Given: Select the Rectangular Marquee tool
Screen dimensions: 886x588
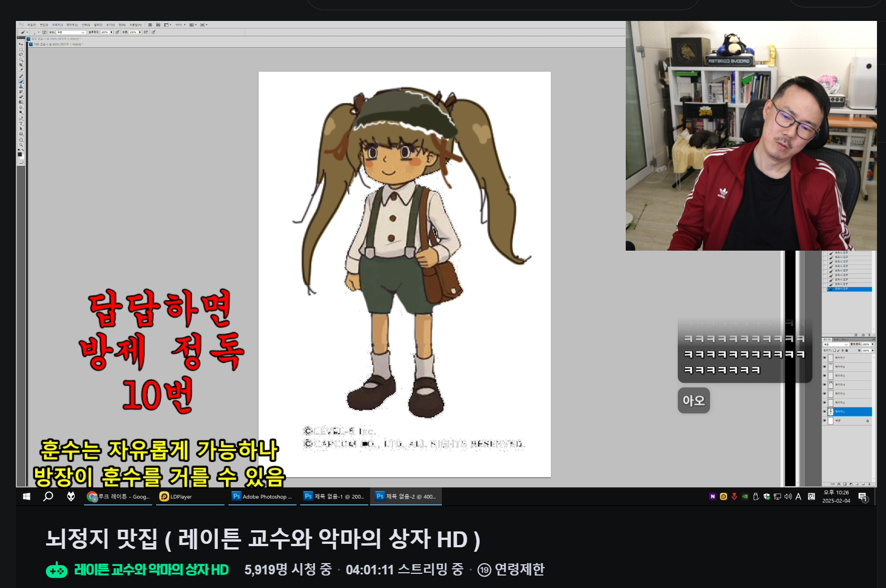Looking at the screenshot, I should point(21,49).
